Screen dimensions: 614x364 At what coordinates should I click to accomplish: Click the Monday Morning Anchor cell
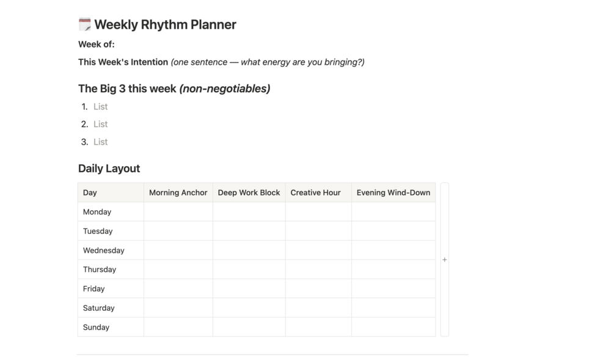coord(178,212)
